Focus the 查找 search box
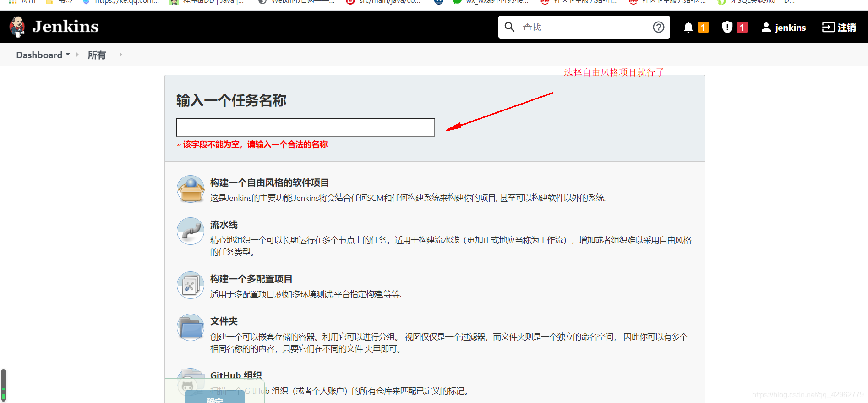The width and height of the screenshot is (868, 403). (x=584, y=27)
